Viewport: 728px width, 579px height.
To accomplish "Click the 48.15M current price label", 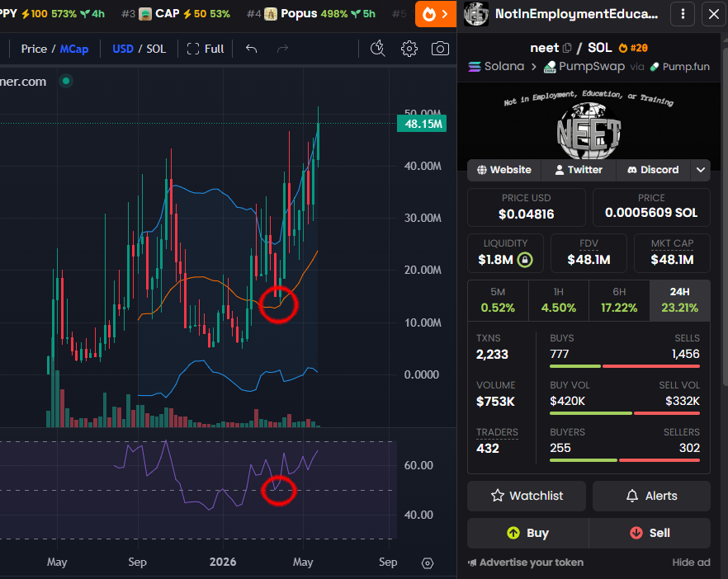I will point(422,124).
